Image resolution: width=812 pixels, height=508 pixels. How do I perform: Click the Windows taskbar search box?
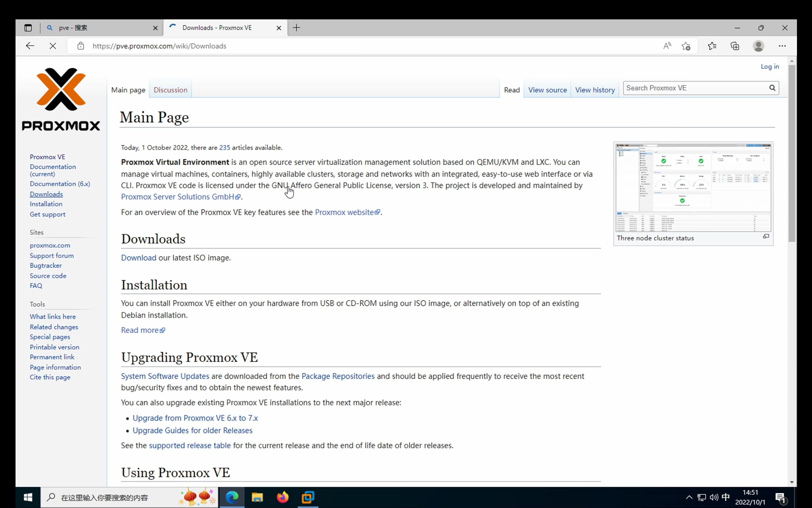[129, 497]
